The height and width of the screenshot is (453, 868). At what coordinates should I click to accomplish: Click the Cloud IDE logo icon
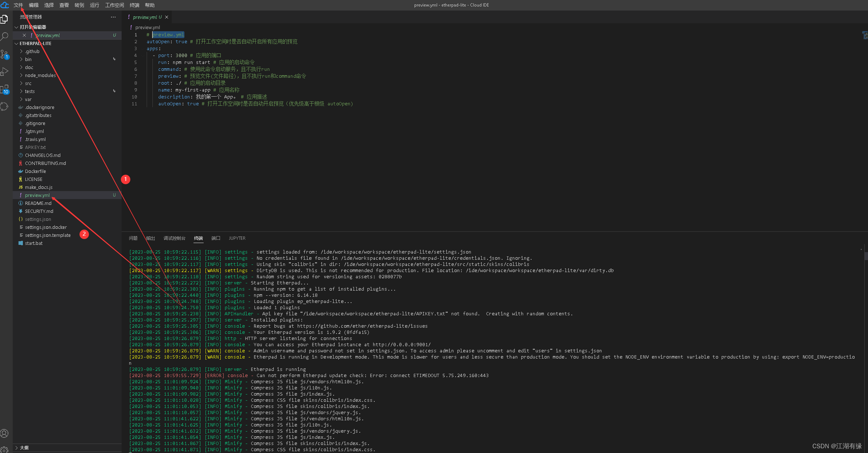(x=5, y=5)
